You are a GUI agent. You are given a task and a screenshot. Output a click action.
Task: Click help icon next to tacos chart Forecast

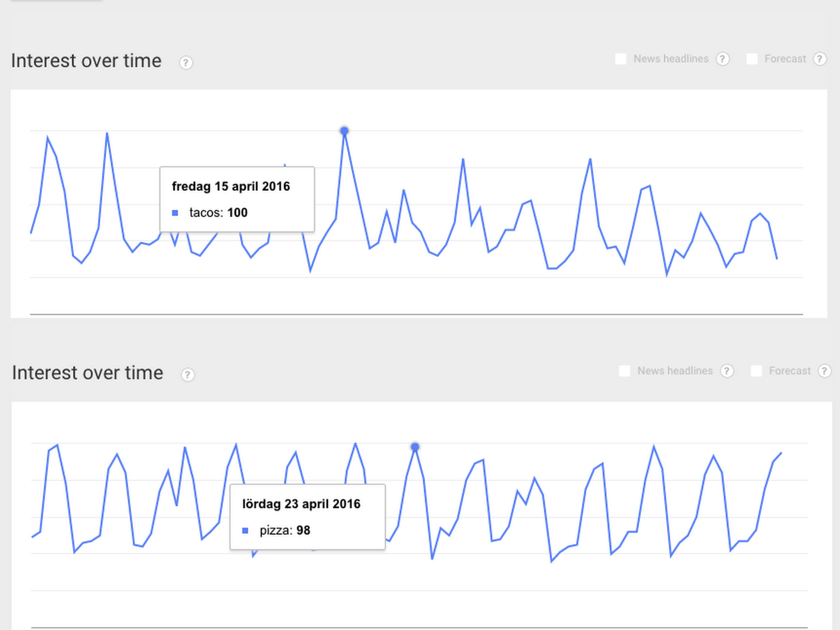[x=819, y=59]
